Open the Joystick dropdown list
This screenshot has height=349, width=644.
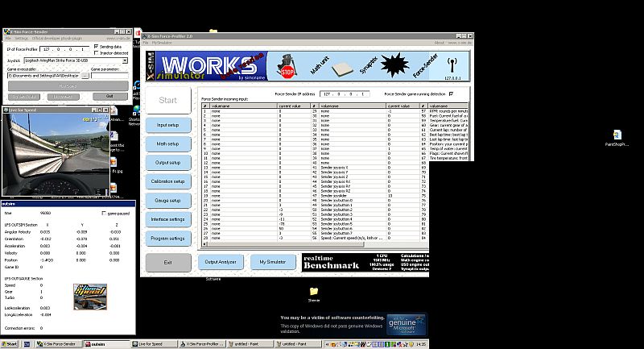(125, 60)
